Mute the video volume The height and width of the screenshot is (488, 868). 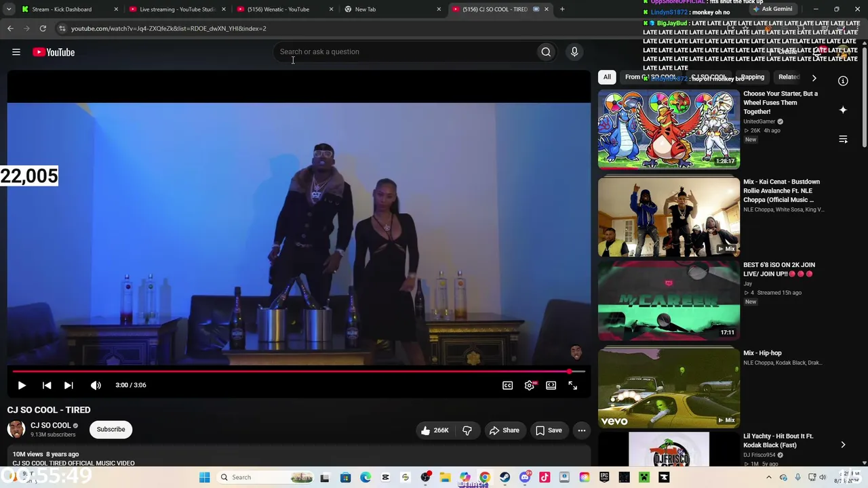(96, 385)
